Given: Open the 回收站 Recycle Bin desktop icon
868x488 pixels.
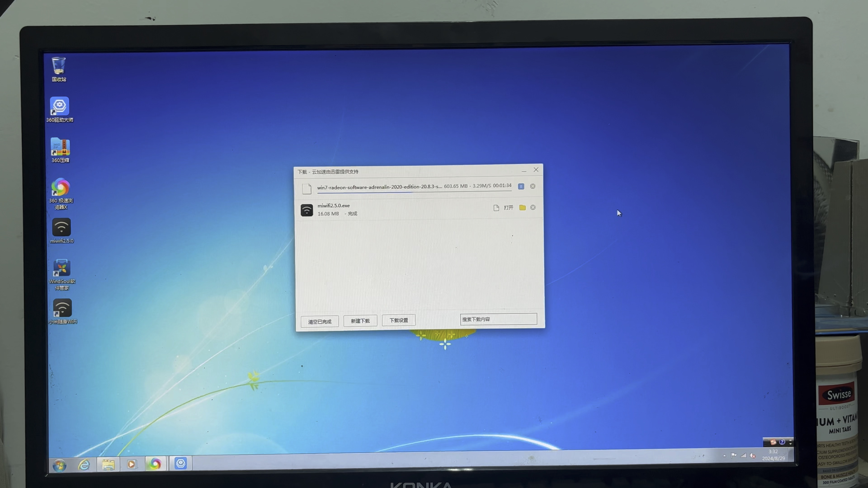Looking at the screenshot, I should pos(59,69).
